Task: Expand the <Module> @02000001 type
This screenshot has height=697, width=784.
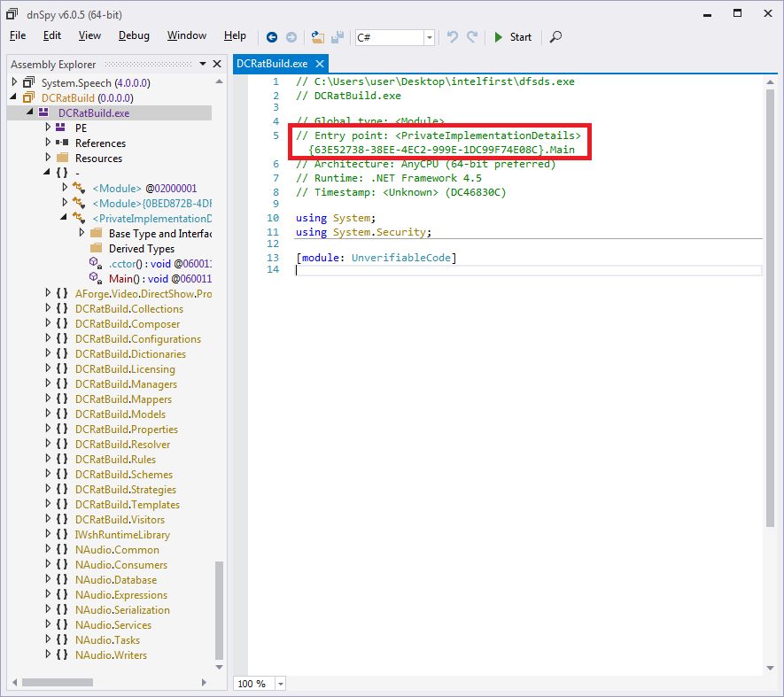Action: (65, 188)
